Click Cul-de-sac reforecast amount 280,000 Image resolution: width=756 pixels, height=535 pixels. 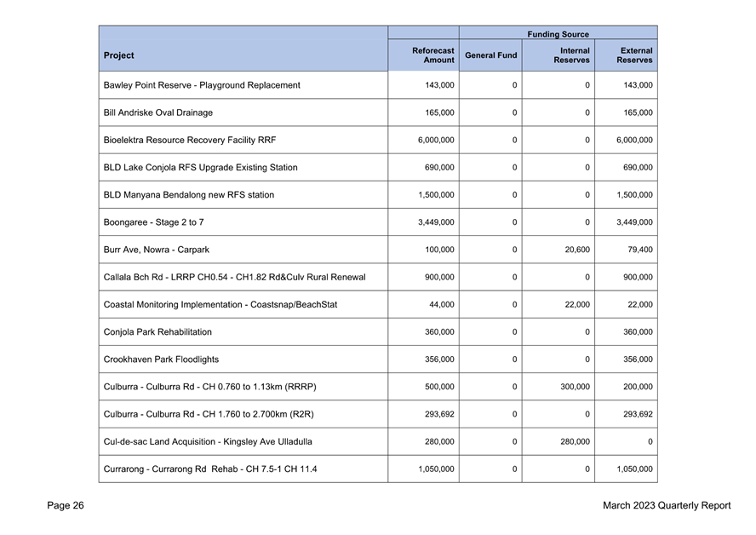pos(439,442)
